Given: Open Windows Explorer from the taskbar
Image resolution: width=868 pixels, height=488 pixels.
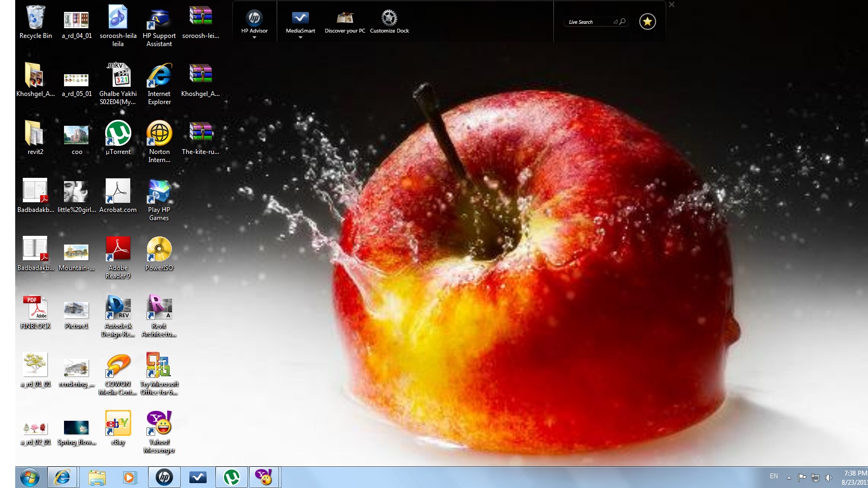Looking at the screenshot, I should tap(97, 478).
